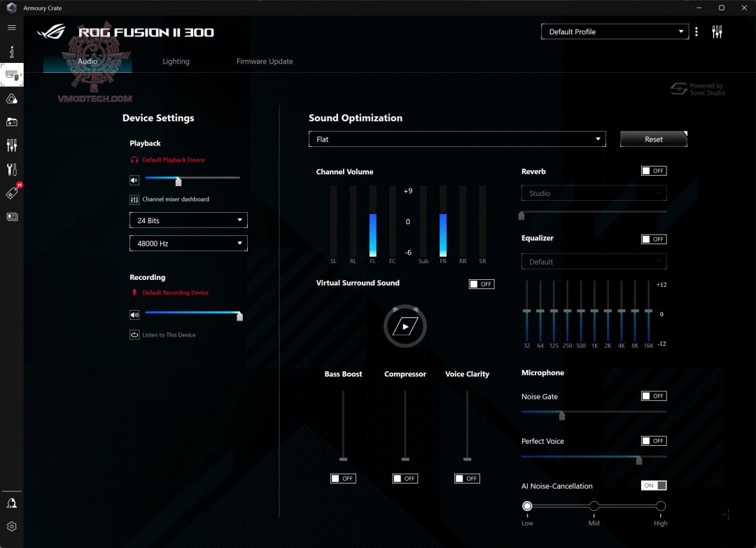756x548 pixels.
Task: Play the Virtual Surround Sound demo
Action: point(405,326)
